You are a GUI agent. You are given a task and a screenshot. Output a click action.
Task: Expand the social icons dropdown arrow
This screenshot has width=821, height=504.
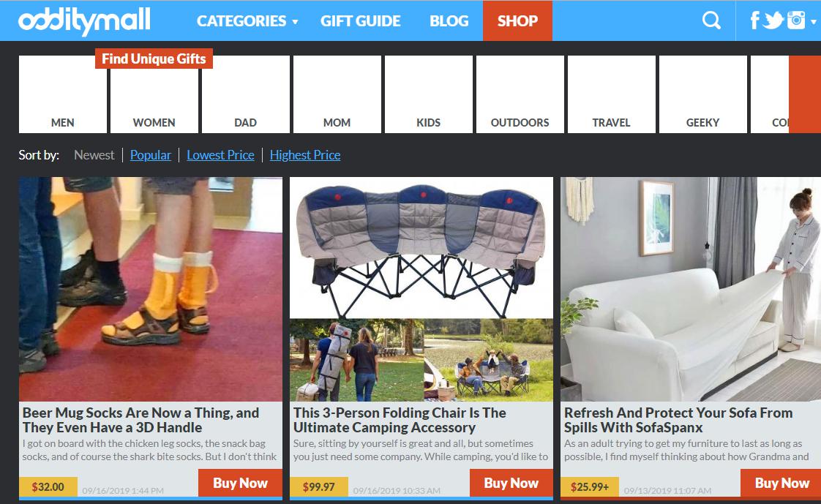pos(813,21)
